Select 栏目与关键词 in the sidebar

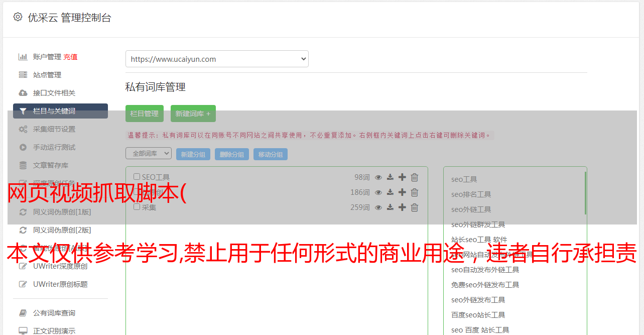pyautogui.click(x=60, y=111)
